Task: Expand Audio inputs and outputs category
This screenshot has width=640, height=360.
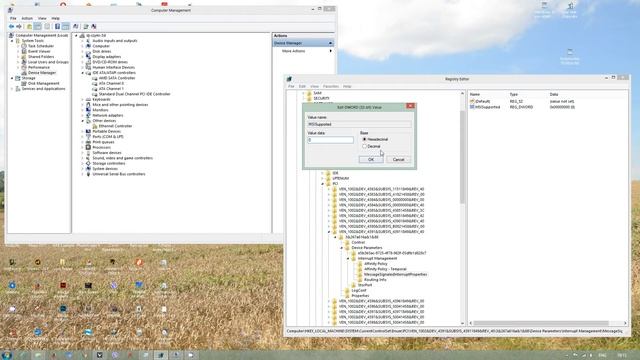Action: click(x=82, y=41)
